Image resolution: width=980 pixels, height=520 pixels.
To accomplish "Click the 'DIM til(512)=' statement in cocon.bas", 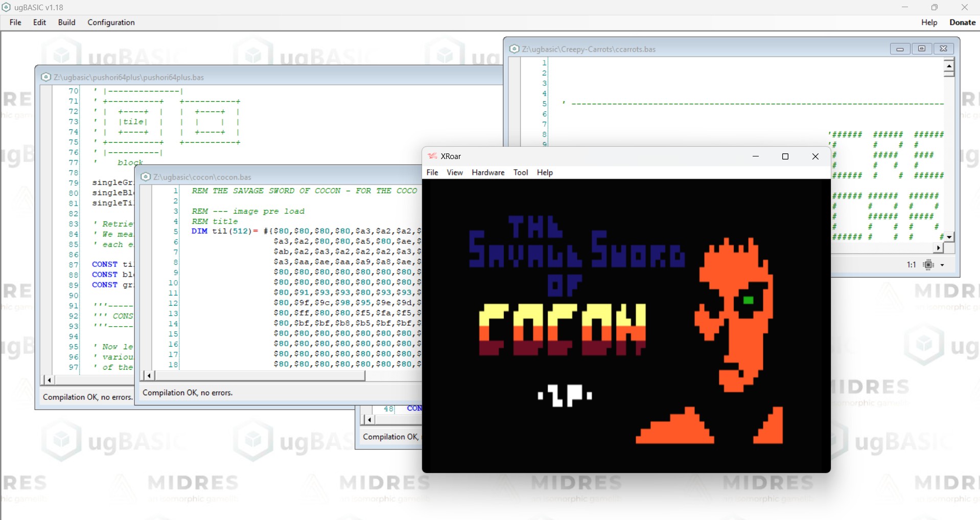I will tap(225, 231).
